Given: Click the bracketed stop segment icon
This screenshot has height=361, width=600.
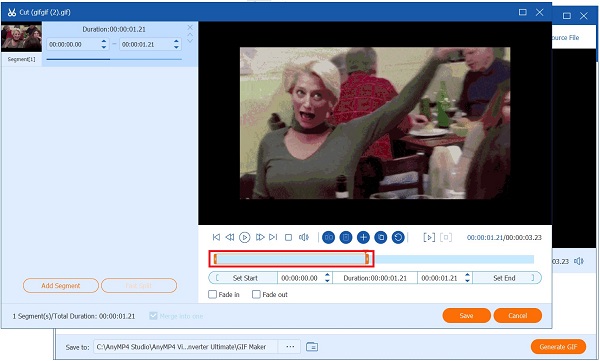Looking at the screenshot, I should pyautogui.click(x=446, y=237).
